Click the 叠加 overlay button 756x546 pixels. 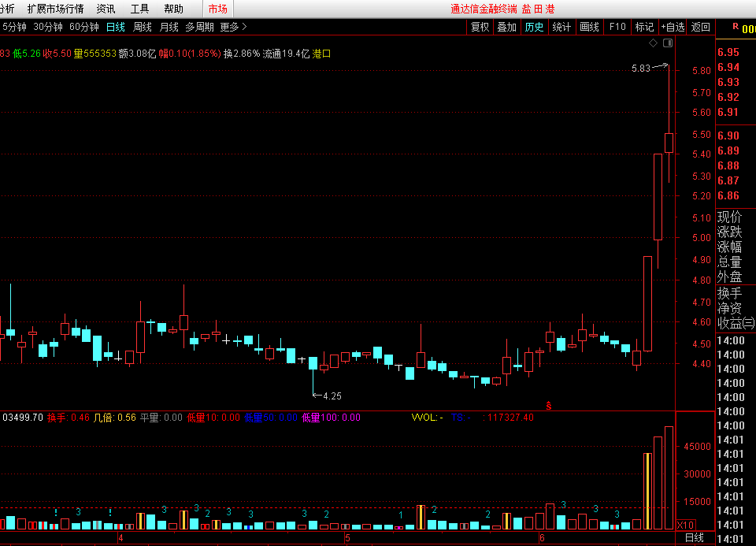point(506,27)
